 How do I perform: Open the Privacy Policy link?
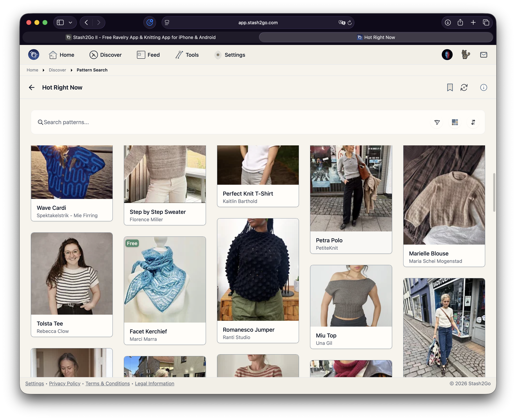click(65, 383)
